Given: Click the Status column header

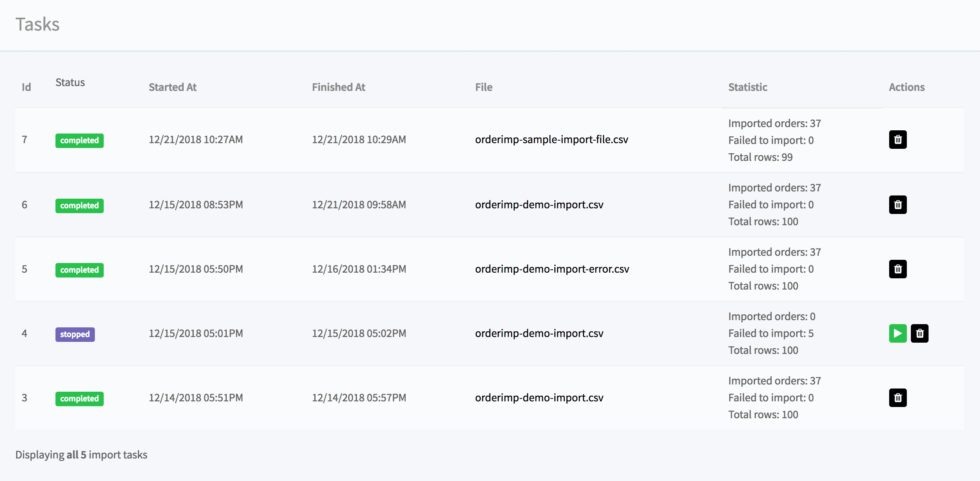Looking at the screenshot, I should pyautogui.click(x=70, y=82).
